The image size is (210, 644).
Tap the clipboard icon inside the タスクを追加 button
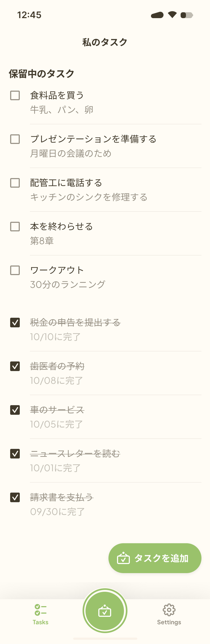click(123, 558)
